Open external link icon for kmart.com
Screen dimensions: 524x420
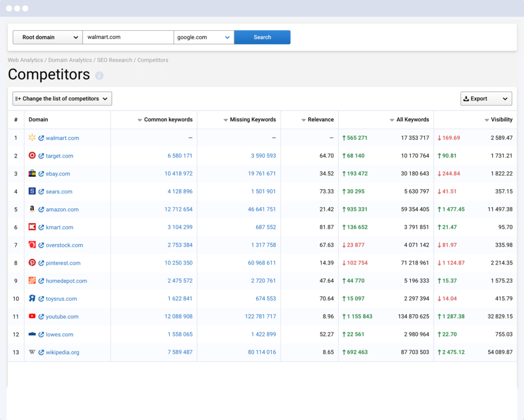point(41,227)
